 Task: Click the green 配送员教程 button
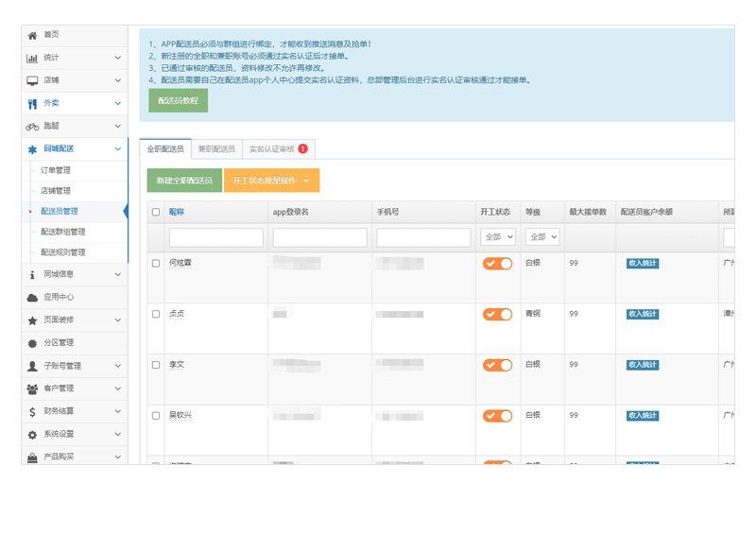[x=178, y=100]
